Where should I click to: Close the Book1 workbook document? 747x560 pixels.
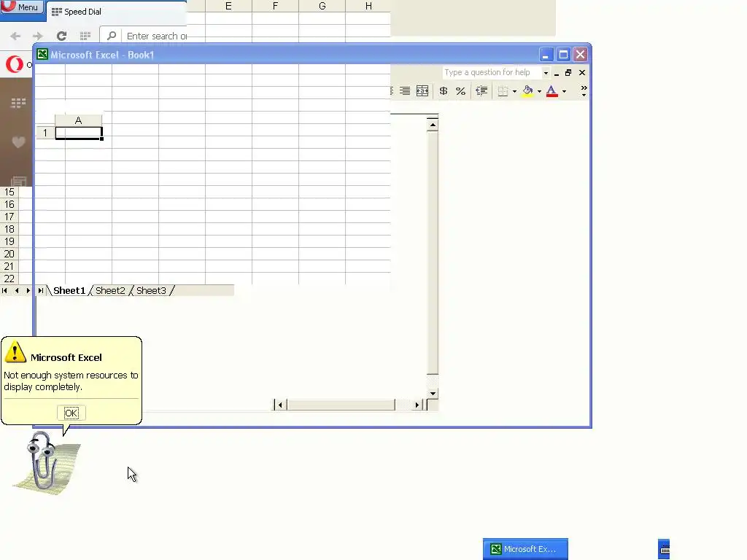tap(582, 73)
